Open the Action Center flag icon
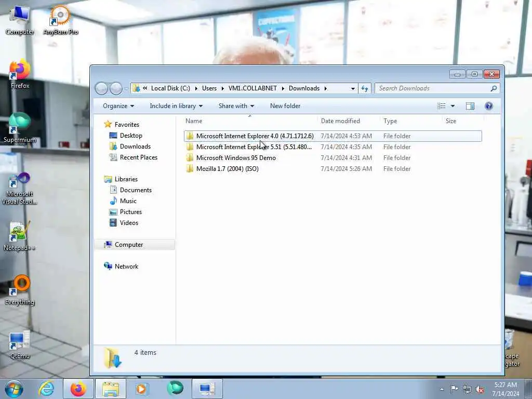Viewport: 532px width, 399px height. click(x=454, y=389)
